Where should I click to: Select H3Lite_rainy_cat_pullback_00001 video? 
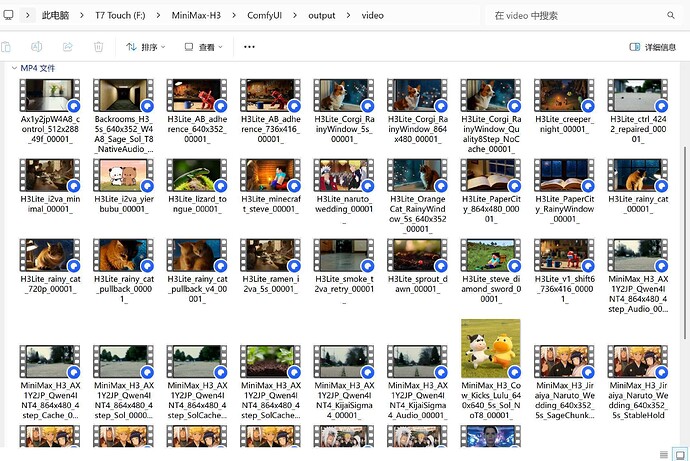(x=124, y=271)
